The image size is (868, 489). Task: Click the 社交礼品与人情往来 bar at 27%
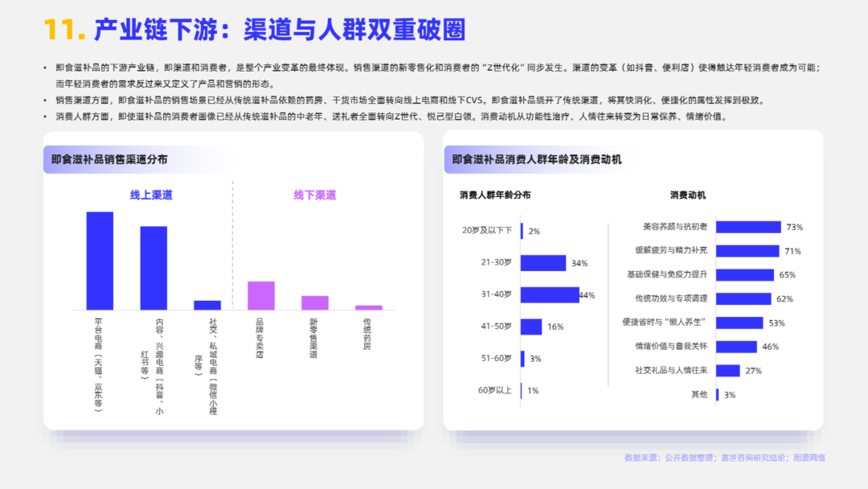coord(727,371)
